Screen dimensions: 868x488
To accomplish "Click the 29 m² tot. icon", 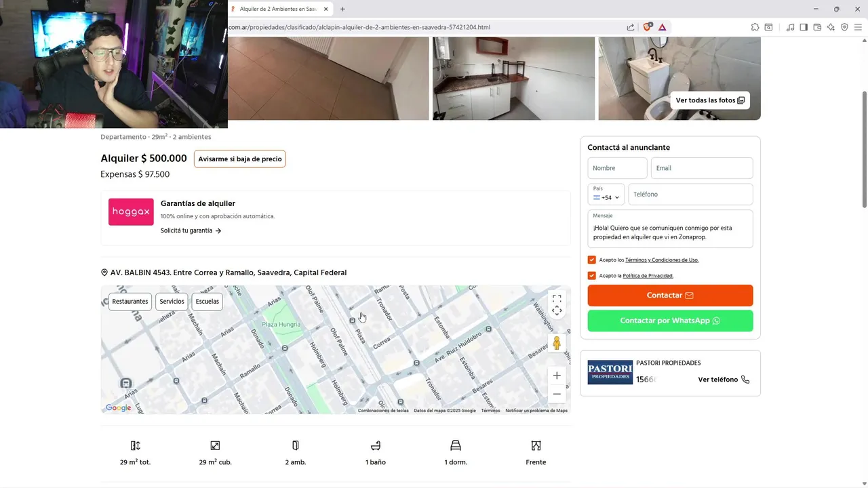I will click(136, 445).
